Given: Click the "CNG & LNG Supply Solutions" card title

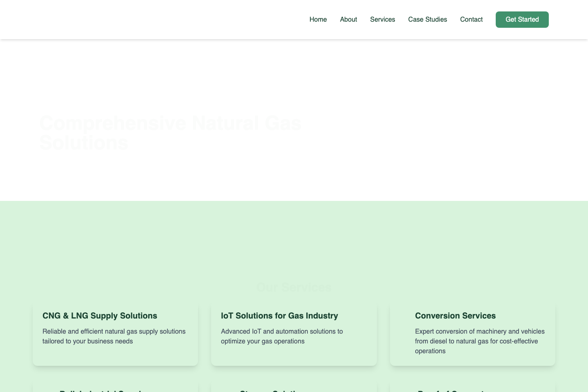Looking at the screenshot, I should (x=100, y=316).
